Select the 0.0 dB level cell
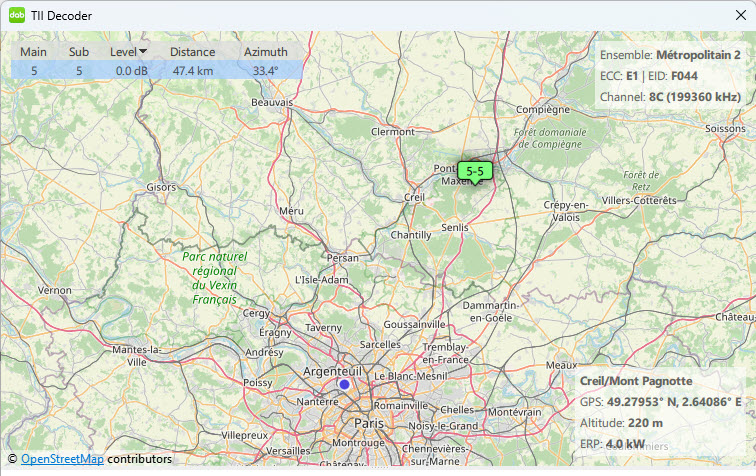 [132, 71]
